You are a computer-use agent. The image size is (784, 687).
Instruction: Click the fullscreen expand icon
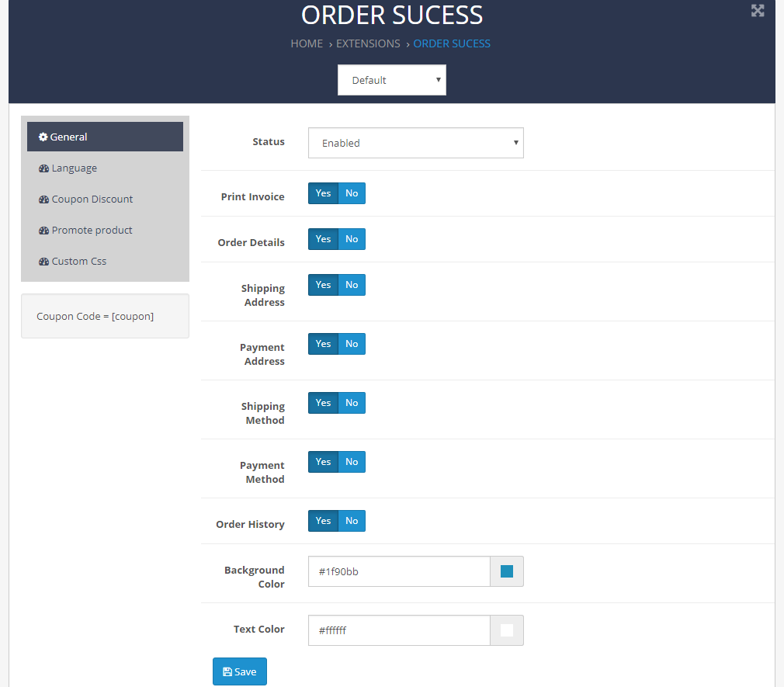[758, 11]
